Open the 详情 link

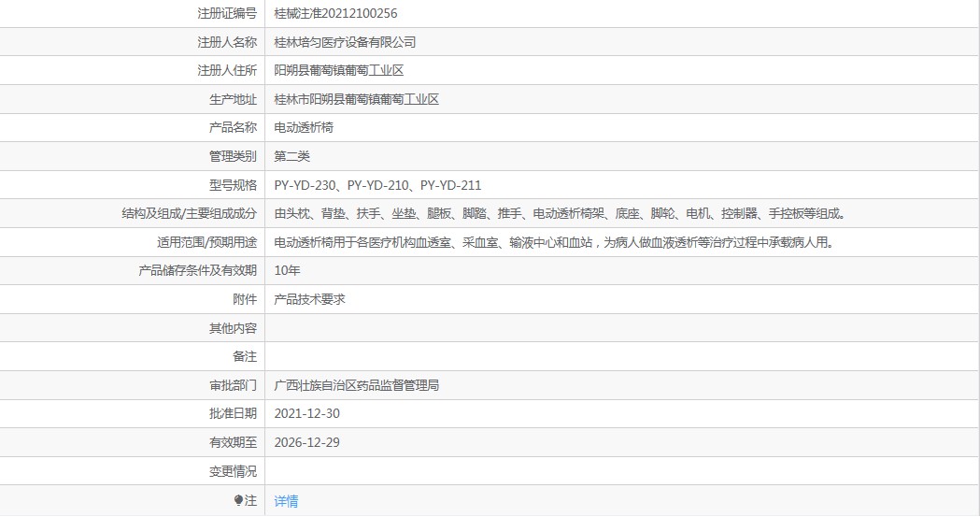click(286, 501)
